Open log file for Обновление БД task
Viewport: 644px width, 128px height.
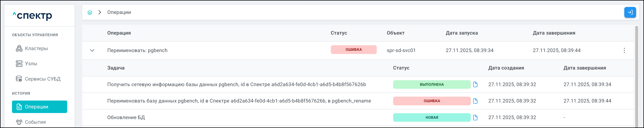coord(475,117)
